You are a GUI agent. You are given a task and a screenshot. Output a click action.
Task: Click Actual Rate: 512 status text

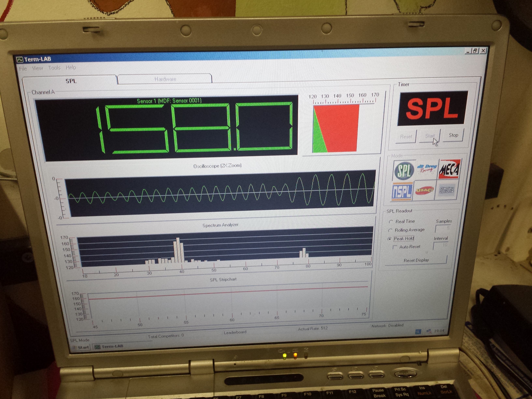click(313, 329)
